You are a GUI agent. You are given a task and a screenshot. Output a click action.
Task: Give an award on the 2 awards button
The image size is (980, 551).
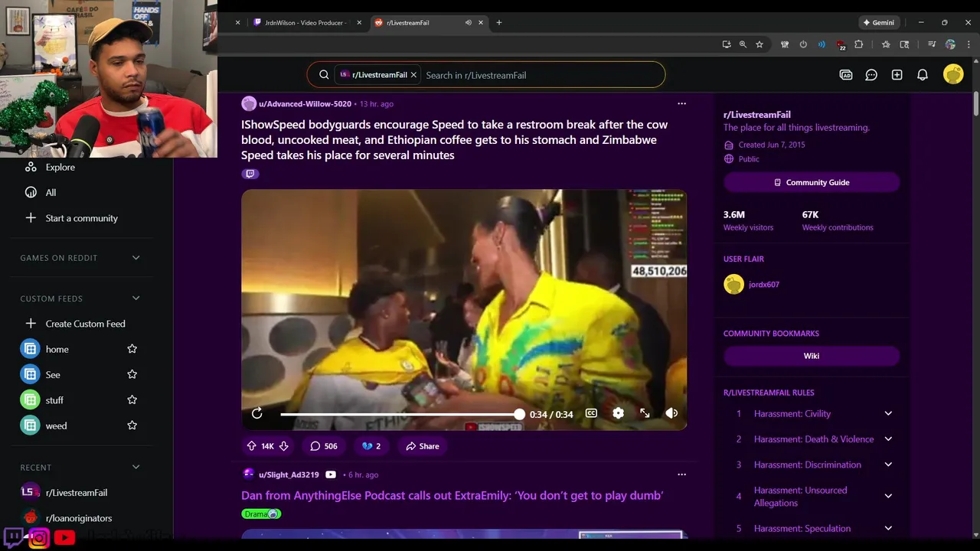pyautogui.click(x=371, y=446)
